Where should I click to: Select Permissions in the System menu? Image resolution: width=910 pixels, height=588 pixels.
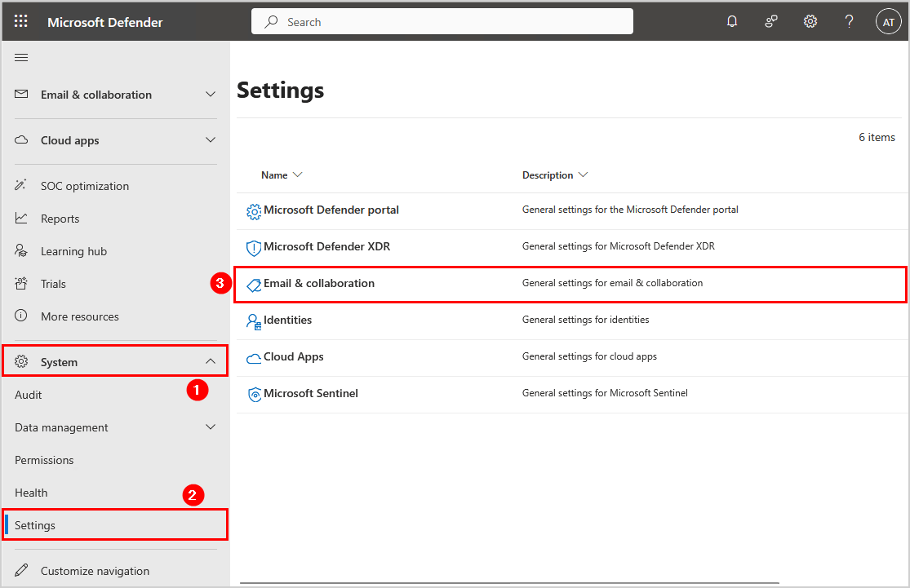[x=44, y=460]
